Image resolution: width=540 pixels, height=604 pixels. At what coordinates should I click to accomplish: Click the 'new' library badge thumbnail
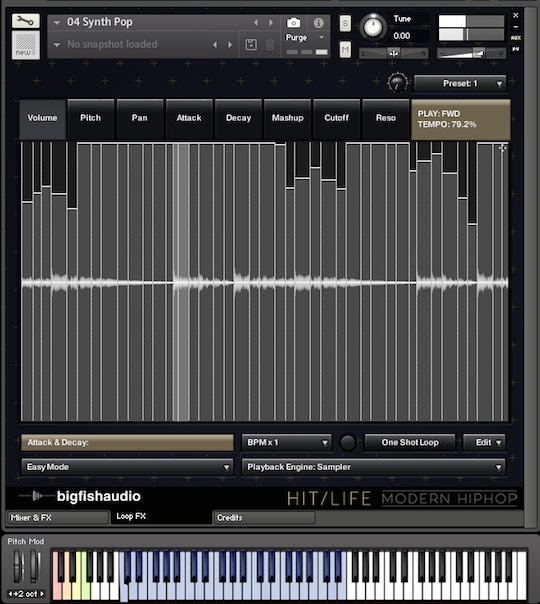pyautogui.click(x=25, y=45)
